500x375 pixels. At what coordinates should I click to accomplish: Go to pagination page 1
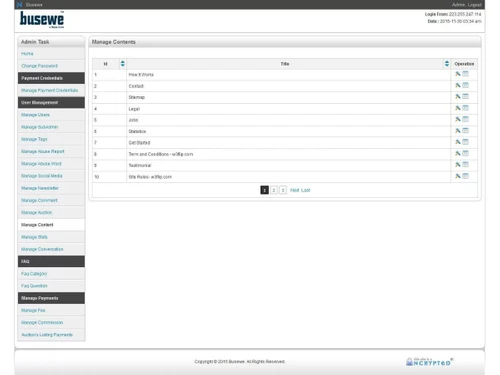[264, 190]
